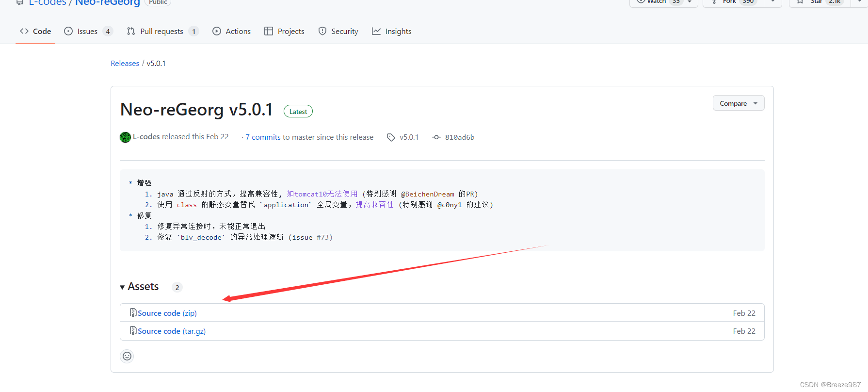Click the Actions play icon
The image size is (868, 392).
[217, 31]
